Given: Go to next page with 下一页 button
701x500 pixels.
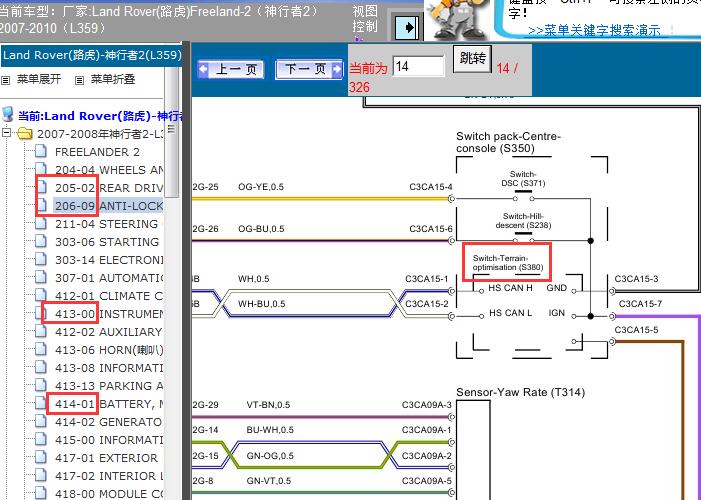Looking at the screenshot, I should point(309,69).
